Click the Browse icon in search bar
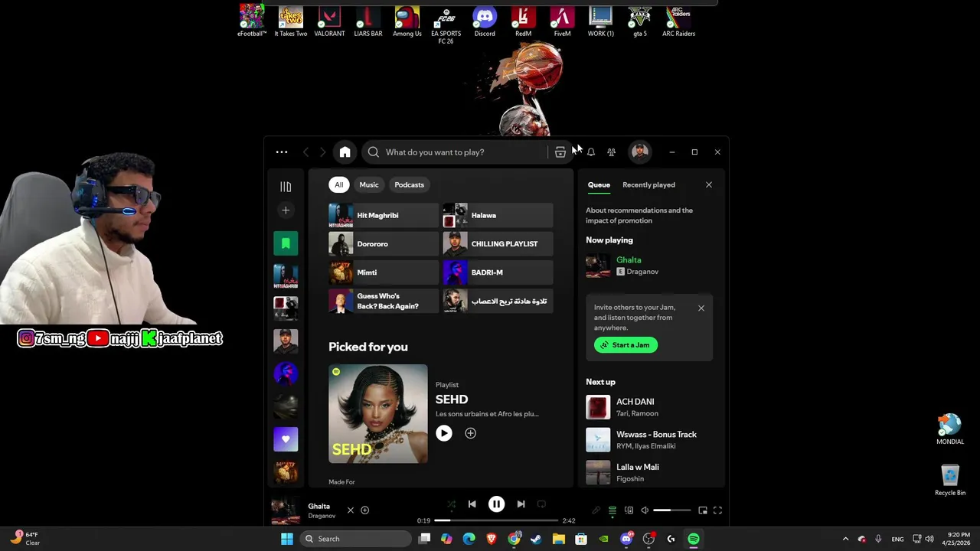This screenshot has height=551, width=980. tap(560, 152)
